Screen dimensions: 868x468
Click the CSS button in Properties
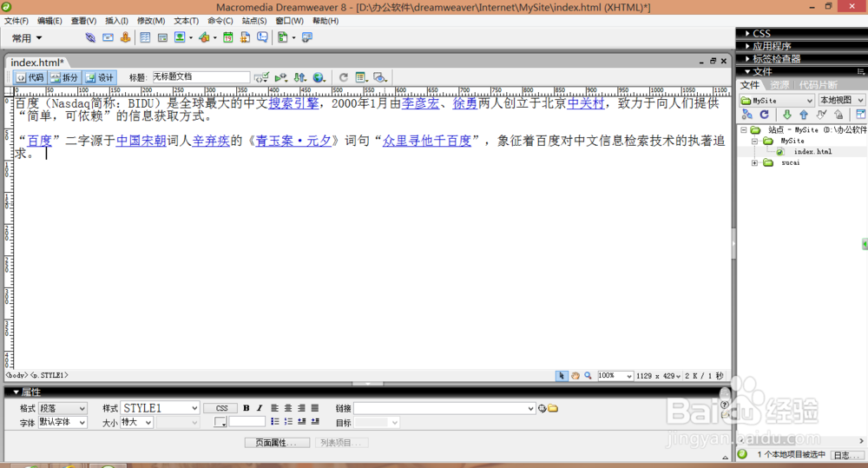pos(220,408)
